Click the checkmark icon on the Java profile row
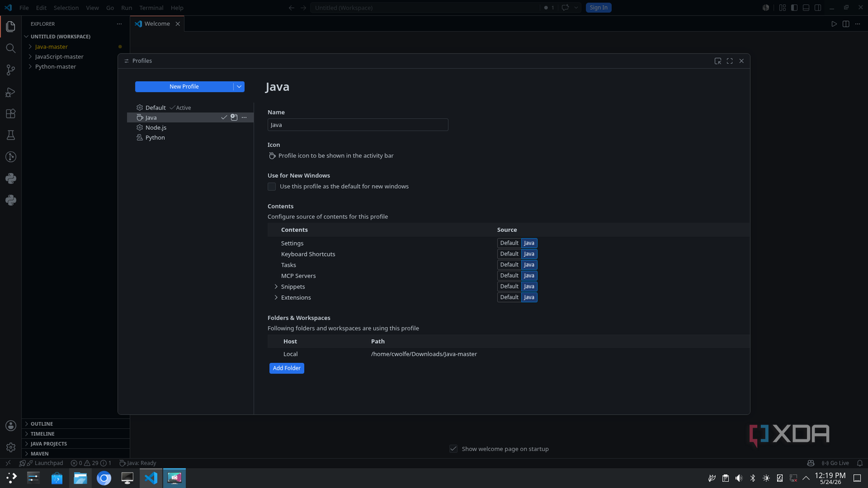Viewport: 868px width, 488px height. coord(224,118)
